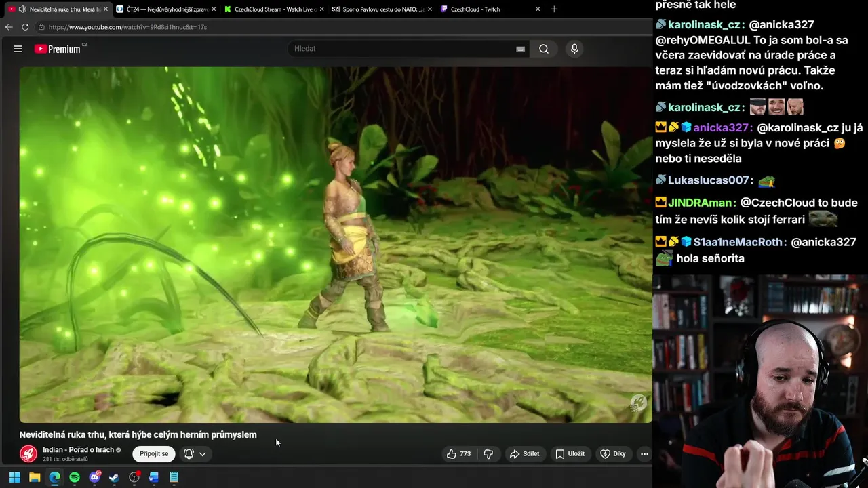Viewport: 868px width, 488px height.
Task: Open OBS Studio from taskbar
Action: 134,477
